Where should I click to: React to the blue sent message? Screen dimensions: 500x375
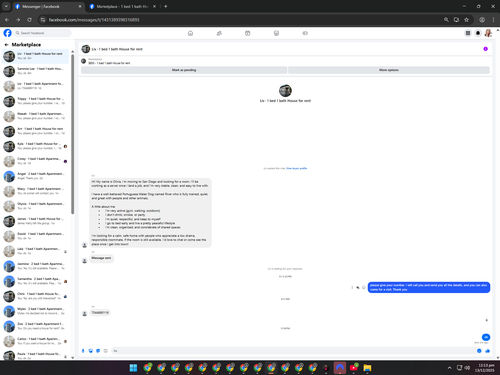[363, 287]
